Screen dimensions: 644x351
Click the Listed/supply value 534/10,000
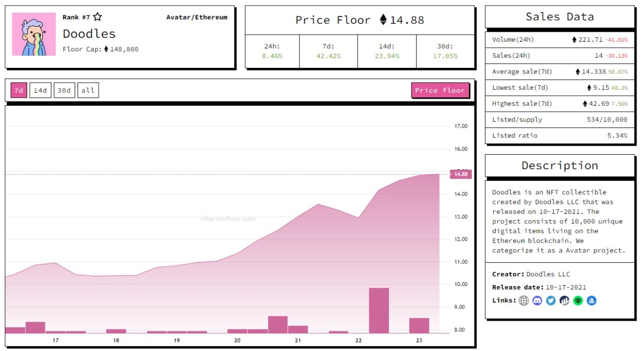coord(607,120)
